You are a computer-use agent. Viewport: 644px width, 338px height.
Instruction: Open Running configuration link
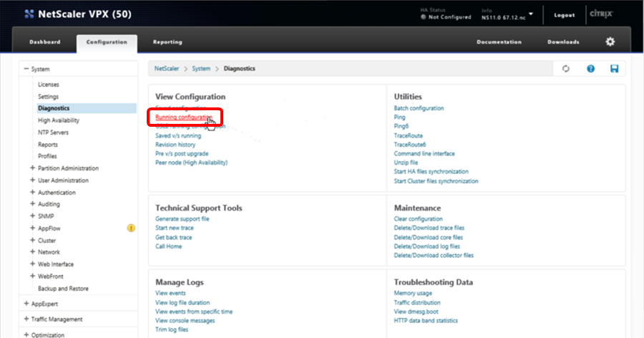coord(184,117)
